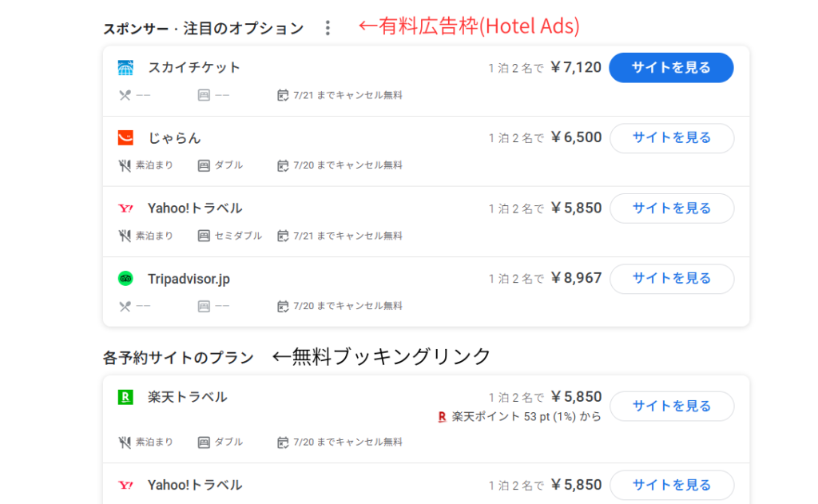Screen dimensions: 818x504
Task: Click the Tripadvisor.jp green owl logo
Action: (125, 279)
